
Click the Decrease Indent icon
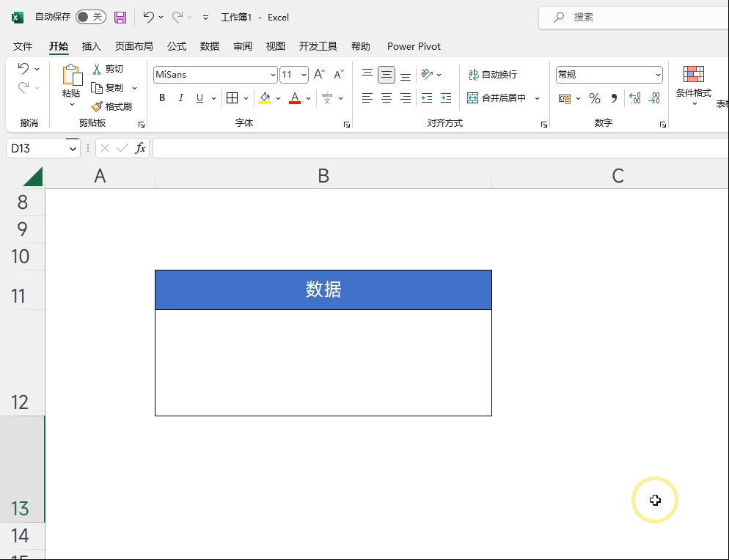pyautogui.click(x=426, y=98)
